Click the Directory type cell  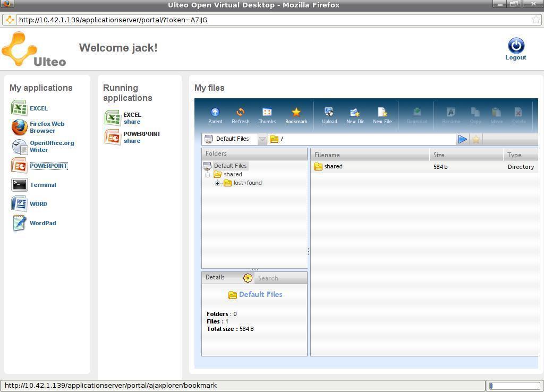point(521,167)
